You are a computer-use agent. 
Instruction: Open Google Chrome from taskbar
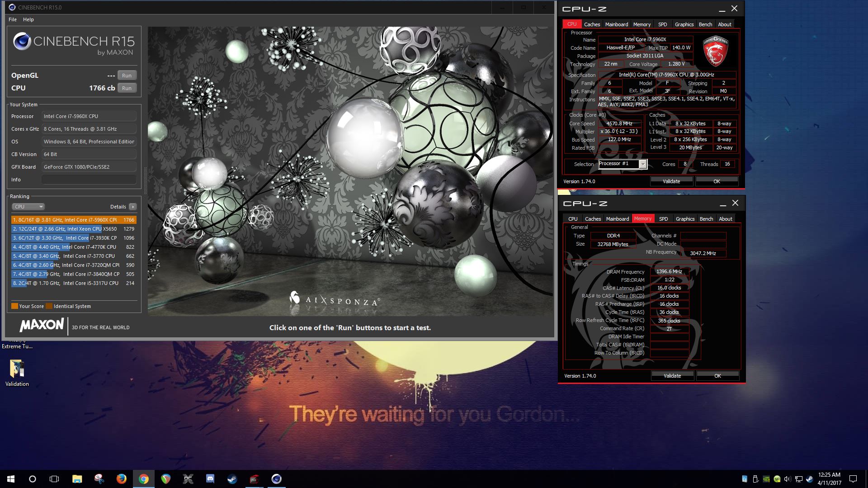(x=143, y=479)
